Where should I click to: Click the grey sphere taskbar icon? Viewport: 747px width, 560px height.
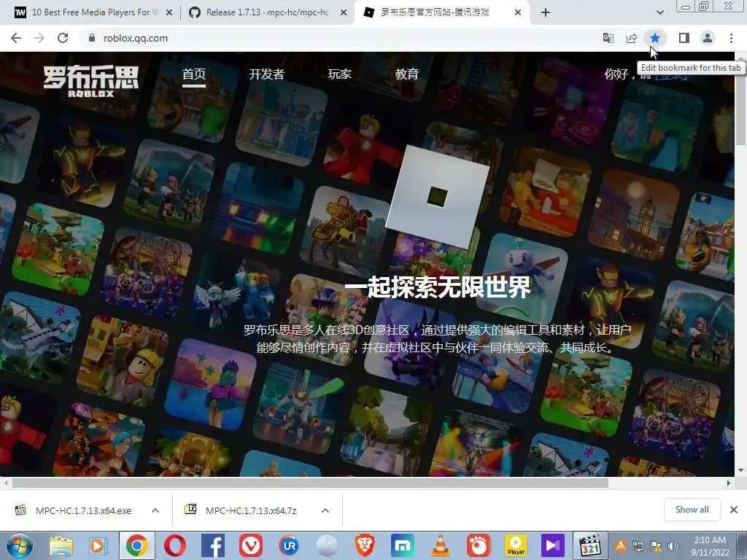(327, 545)
